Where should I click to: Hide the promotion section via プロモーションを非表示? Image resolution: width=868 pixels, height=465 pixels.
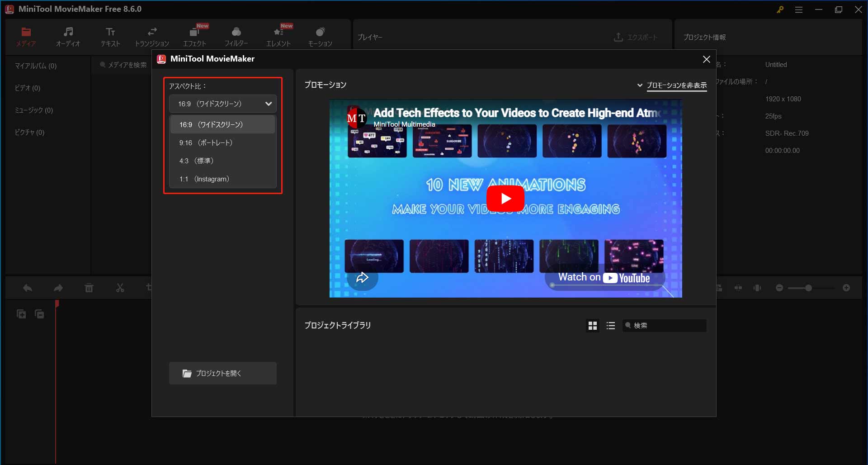click(x=677, y=85)
